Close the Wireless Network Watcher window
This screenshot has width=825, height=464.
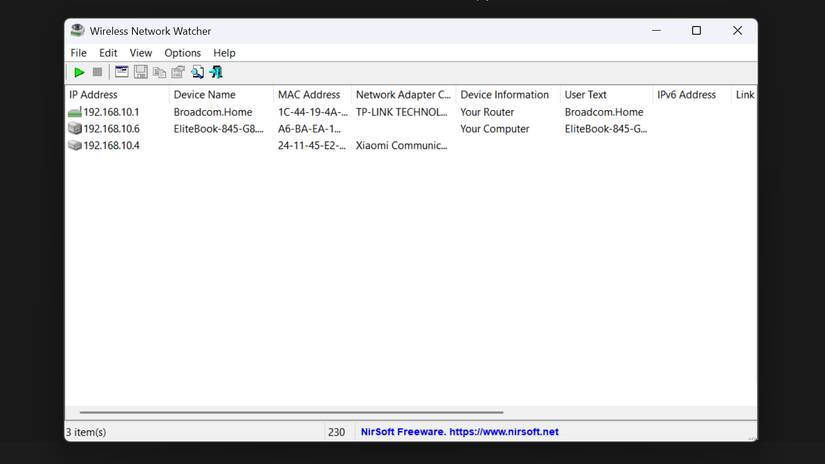737,31
